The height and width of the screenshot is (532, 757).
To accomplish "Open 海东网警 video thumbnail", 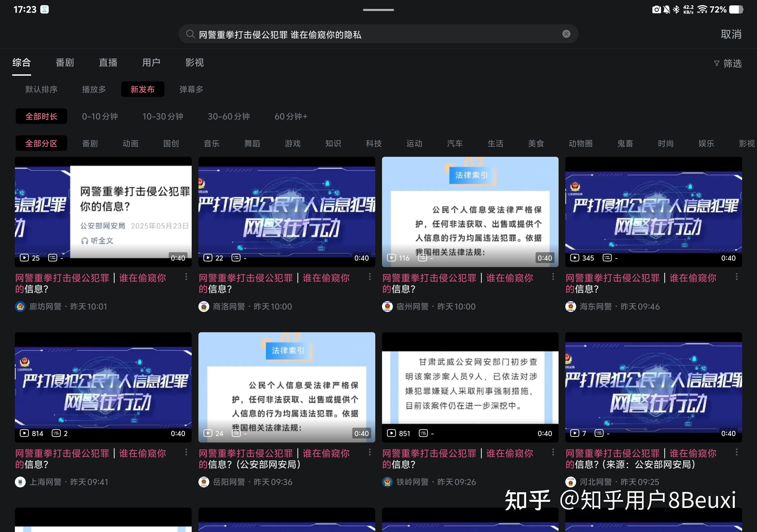I will (653, 212).
